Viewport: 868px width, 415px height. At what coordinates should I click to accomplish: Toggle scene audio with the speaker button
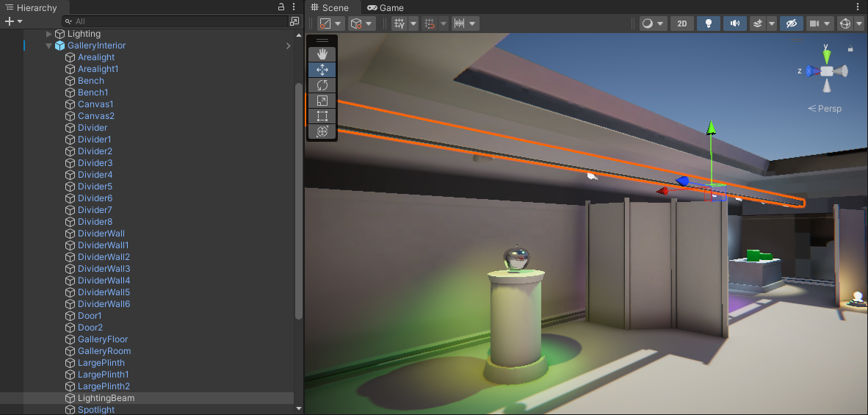(x=734, y=24)
